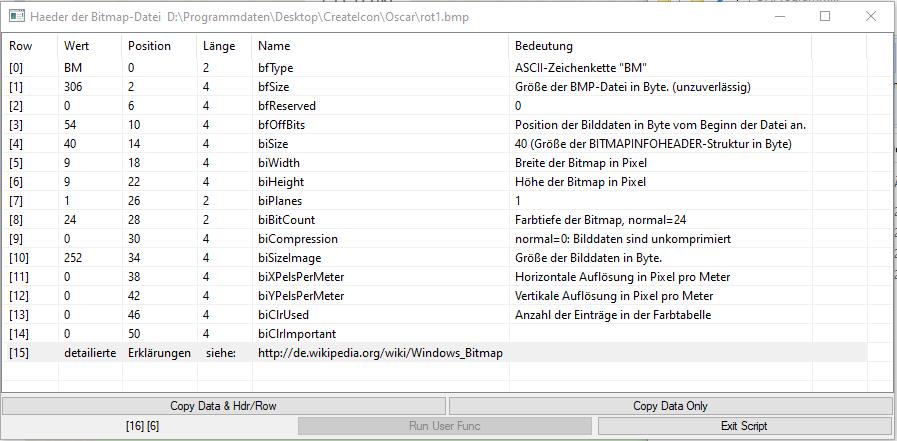Viewport: 897px width, 441px height.
Task: Select the bfSize row with value 306
Action: pyautogui.click(x=275, y=87)
